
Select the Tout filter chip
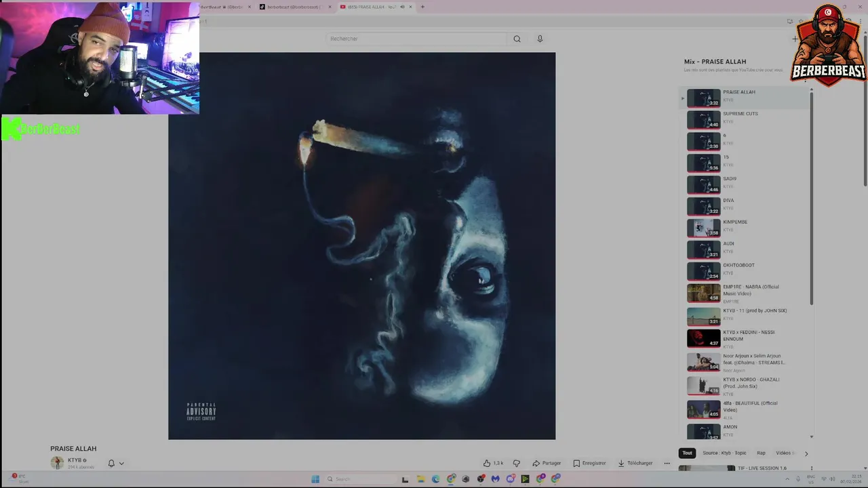tap(687, 453)
